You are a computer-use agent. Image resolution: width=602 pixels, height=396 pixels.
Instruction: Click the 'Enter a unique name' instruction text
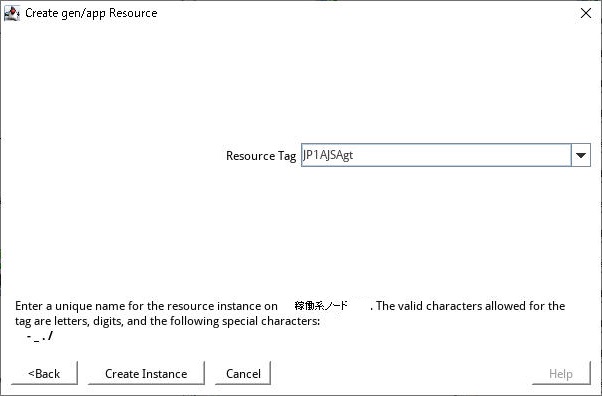coord(146,306)
